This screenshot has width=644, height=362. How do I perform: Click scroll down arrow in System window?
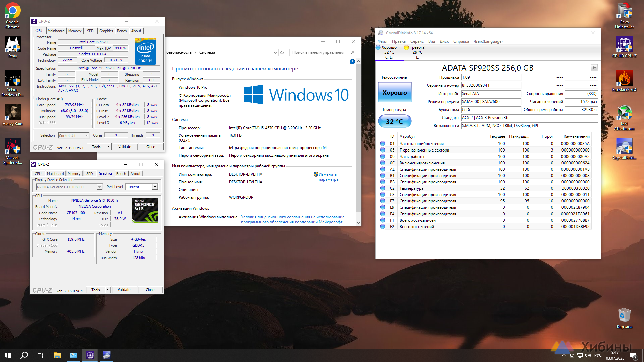point(358,223)
